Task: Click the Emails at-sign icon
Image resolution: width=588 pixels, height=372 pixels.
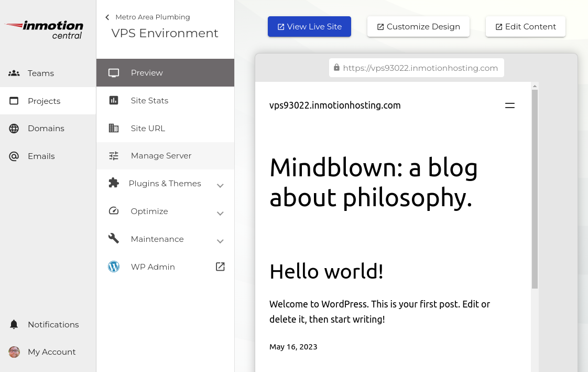Action: pyautogui.click(x=14, y=156)
